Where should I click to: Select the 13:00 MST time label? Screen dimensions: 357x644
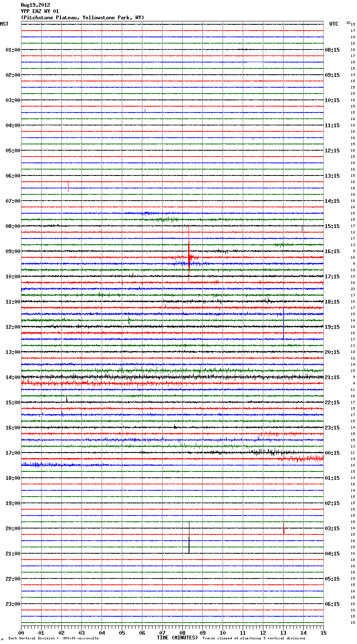coord(13,352)
